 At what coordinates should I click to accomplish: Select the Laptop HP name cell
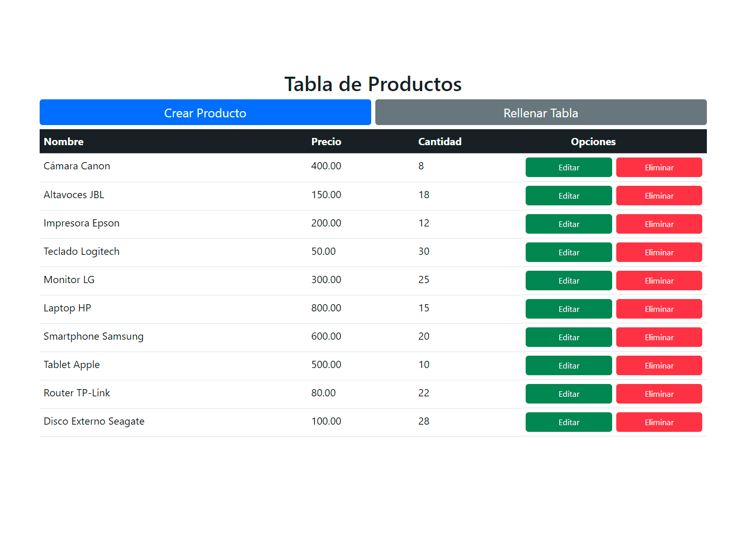tap(174, 309)
